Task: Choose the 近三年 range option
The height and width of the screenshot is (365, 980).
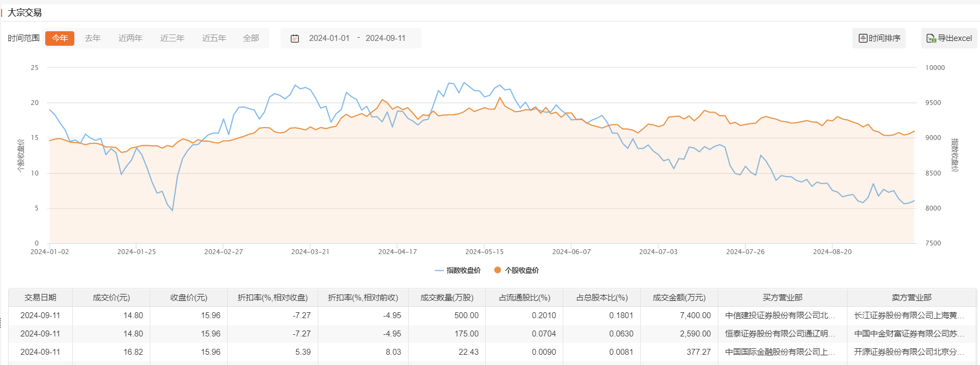Action: click(172, 38)
